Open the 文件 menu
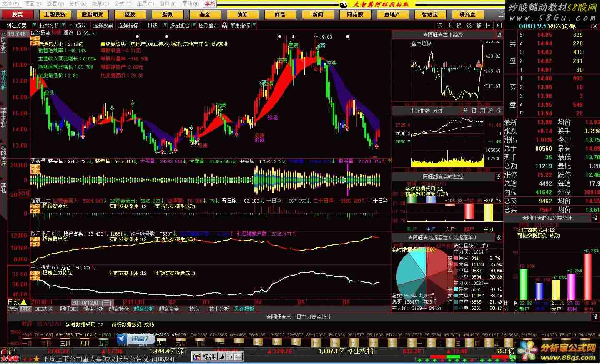This screenshot has width=600, height=364. (10, 4)
